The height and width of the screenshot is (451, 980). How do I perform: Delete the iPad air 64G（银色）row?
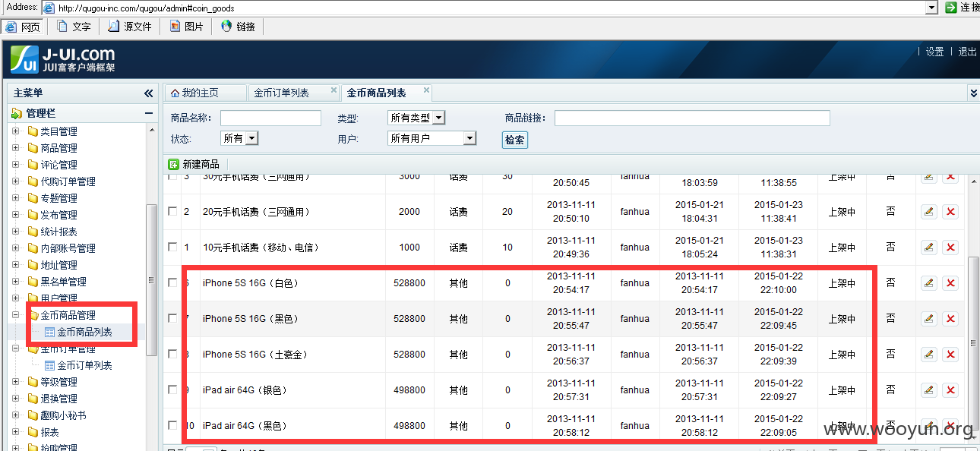tap(950, 390)
